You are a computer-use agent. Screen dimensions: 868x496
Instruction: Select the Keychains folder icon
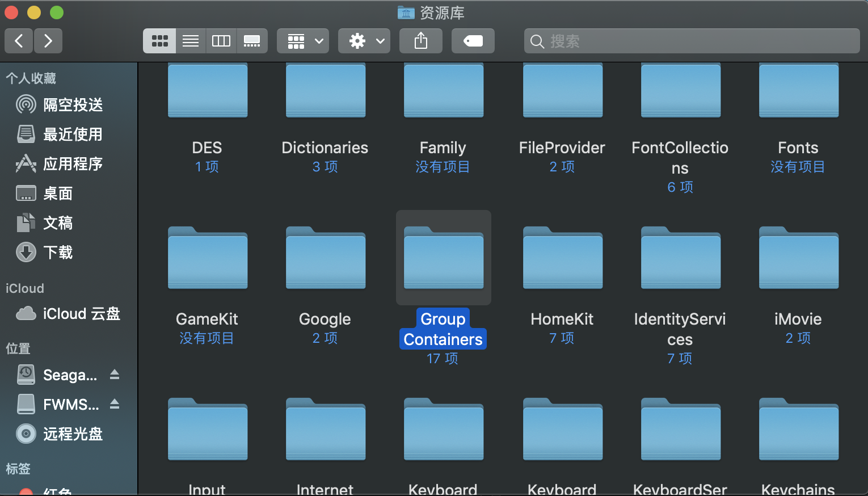[x=799, y=430]
